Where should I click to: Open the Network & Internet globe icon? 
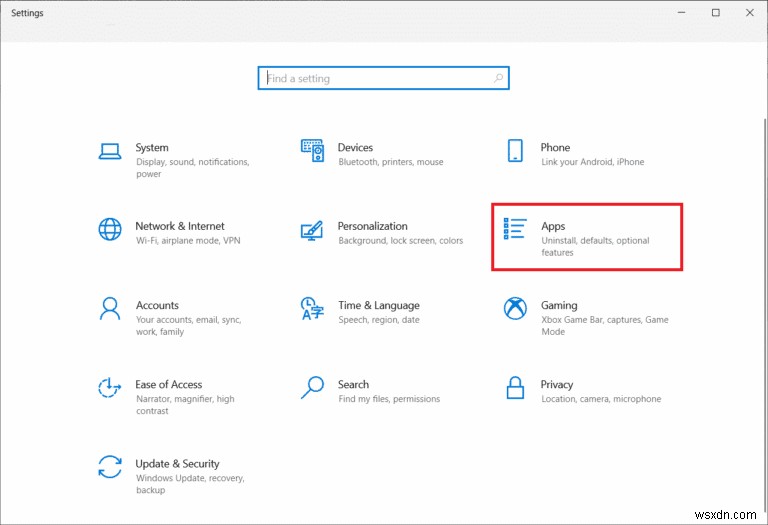[110, 229]
